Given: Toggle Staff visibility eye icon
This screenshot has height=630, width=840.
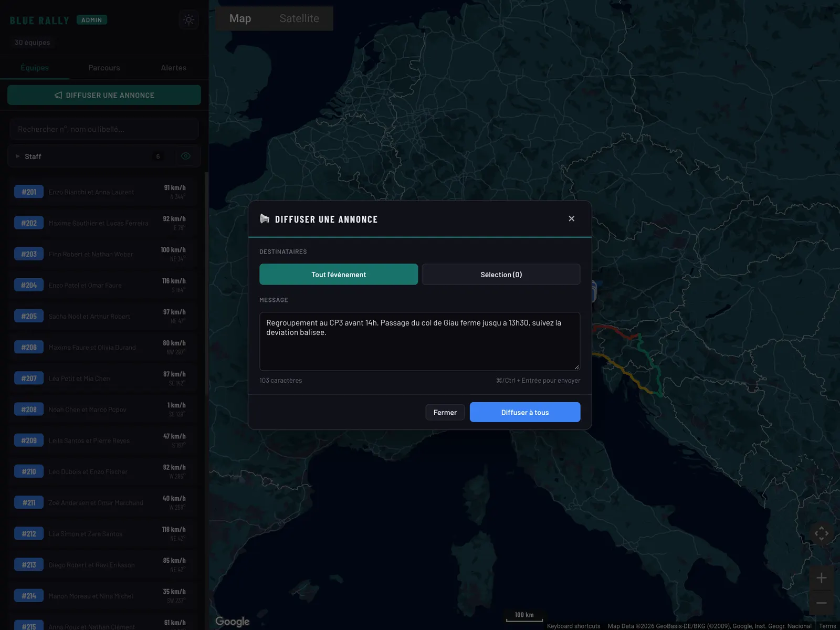Looking at the screenshot, I should point(185,156).
